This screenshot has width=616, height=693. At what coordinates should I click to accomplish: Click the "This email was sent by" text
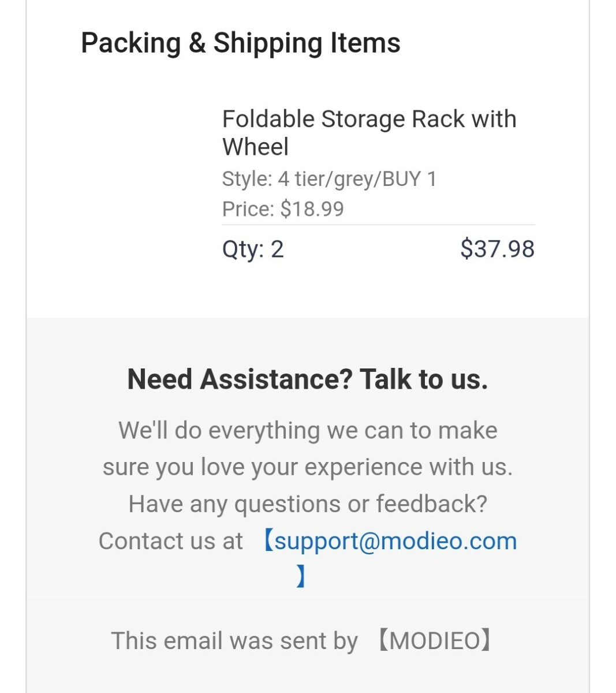pyautogui.click(x=234, y=641)
